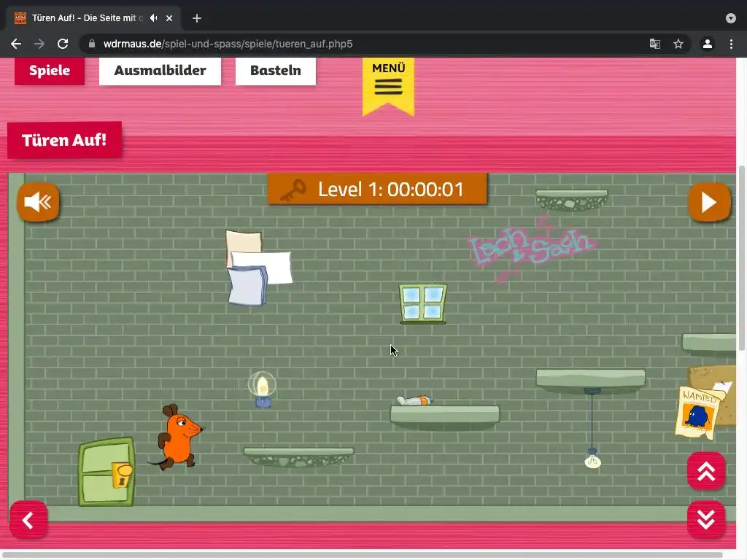Click the rubble platform near the play button

click(572, 200)
